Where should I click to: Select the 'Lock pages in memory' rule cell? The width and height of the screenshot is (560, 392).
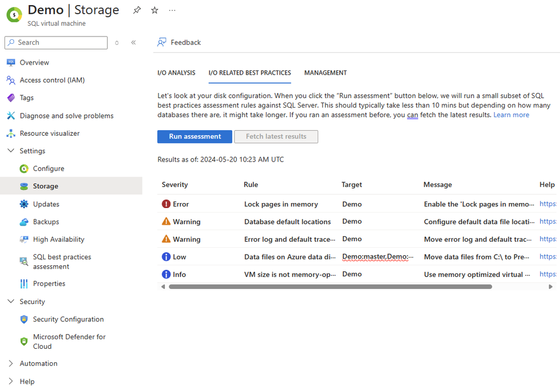pyautogui.click(x=281, y=204)
